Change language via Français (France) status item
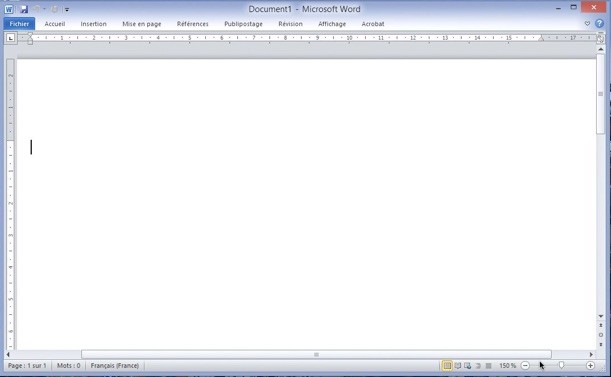 click(115, 366)
